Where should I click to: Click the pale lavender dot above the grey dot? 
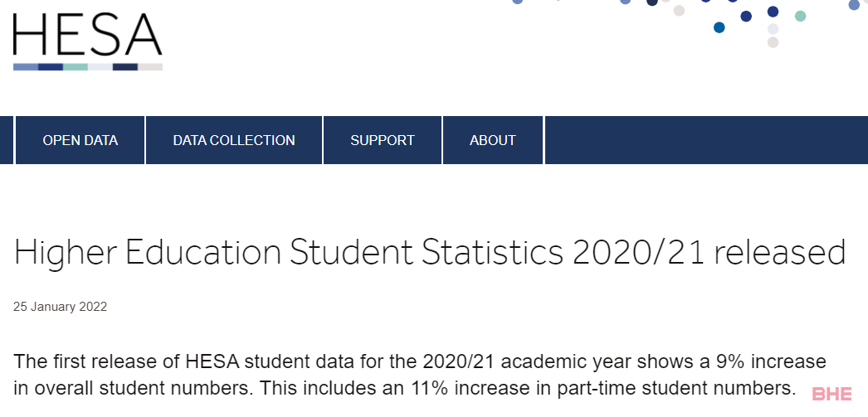(773, 29)
